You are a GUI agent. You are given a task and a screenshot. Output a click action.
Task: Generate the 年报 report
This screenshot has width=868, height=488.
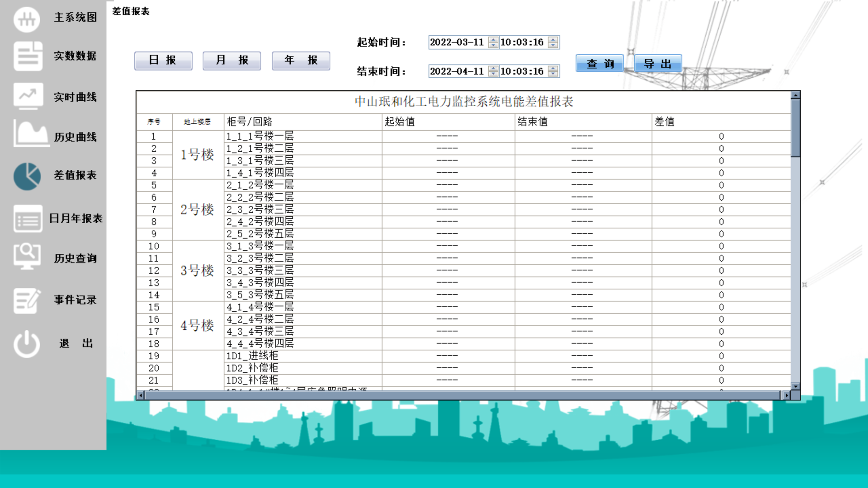[301, 60]
